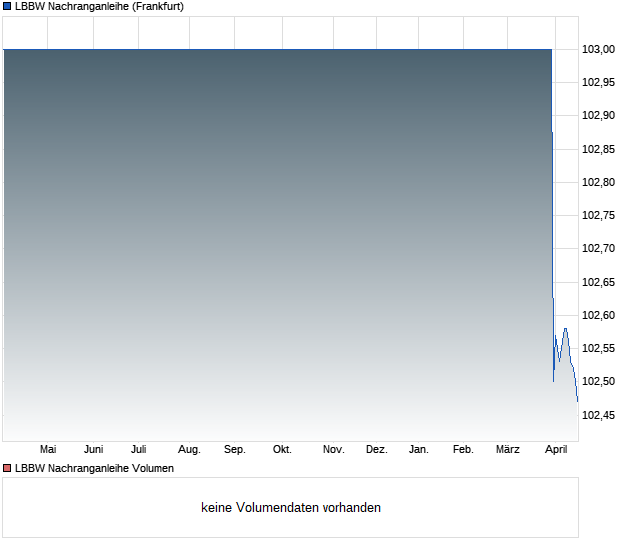Select the 'LBBW Nachranganleihe (Frankfurt)' chart title
This screenshot has height=546, width=620.
tap(99, 6)
